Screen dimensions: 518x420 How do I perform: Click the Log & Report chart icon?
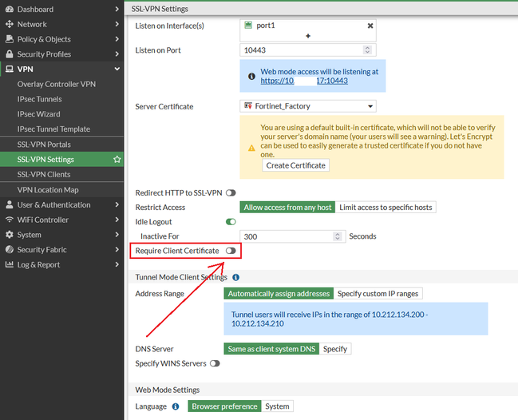tap(10, 264)
